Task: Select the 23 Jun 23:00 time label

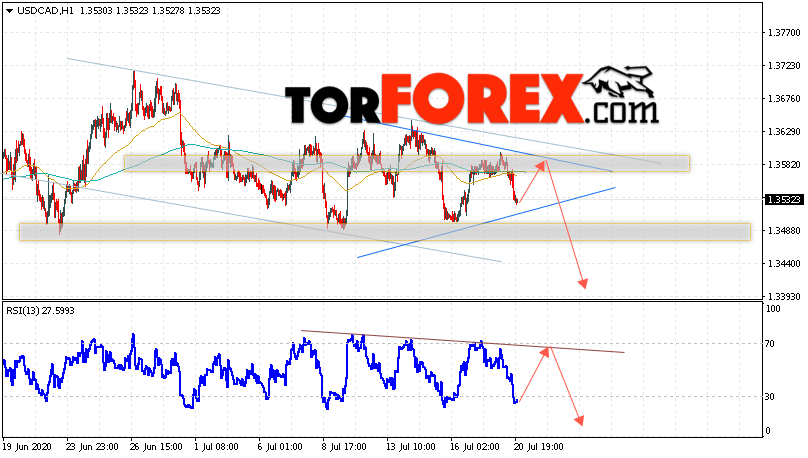Action: [92, 446]
